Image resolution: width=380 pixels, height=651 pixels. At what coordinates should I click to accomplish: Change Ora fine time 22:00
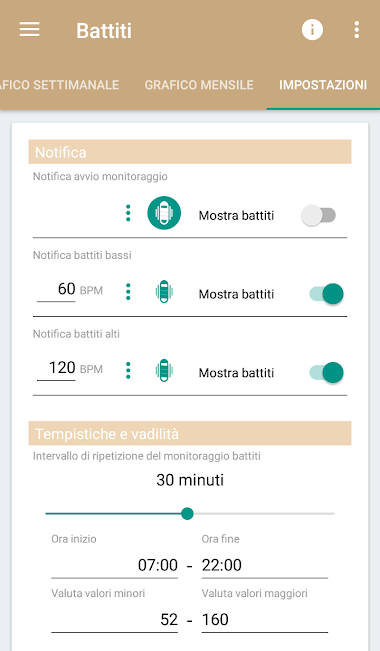click(x=265, y=565)
